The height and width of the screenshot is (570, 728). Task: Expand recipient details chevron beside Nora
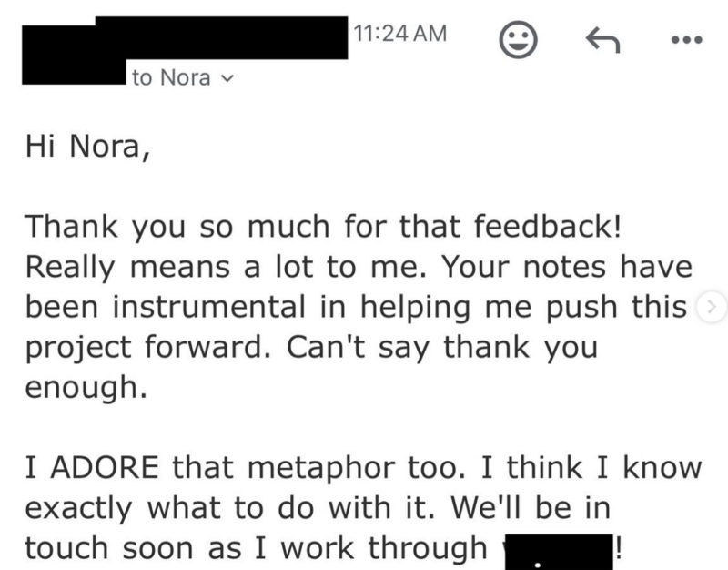point(227,78)
